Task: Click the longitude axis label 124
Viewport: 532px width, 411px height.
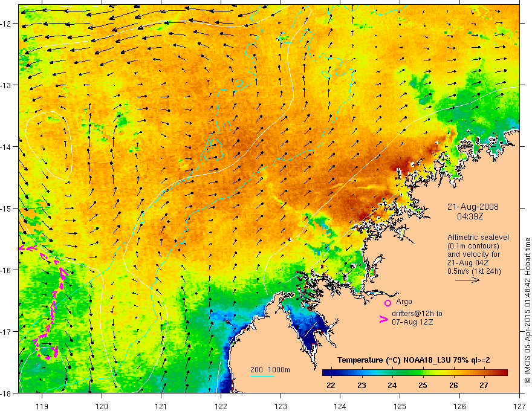Action: pos(340,406)
